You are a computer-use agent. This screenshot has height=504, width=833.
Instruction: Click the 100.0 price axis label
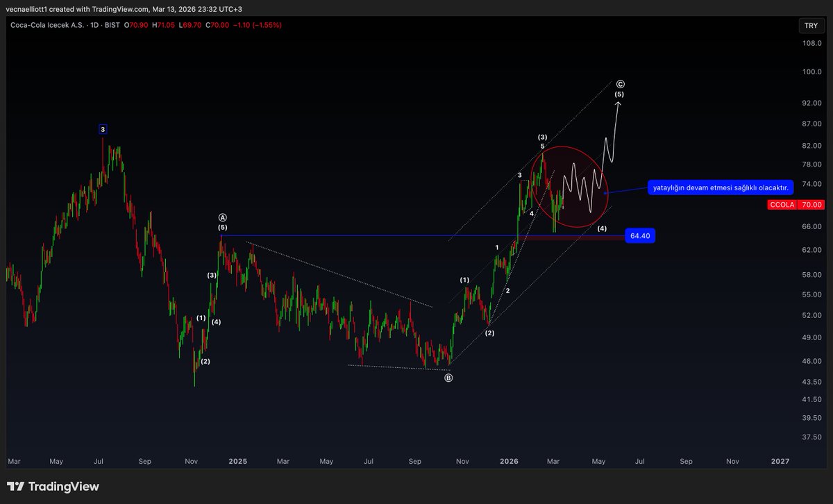(x=811, y=72)
